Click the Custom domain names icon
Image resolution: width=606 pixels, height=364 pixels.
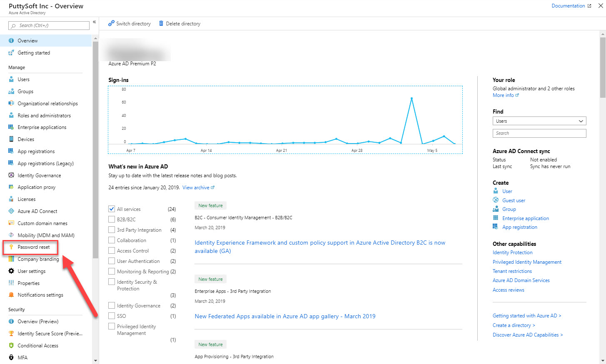pyautogui.click(x=11, y=223)
